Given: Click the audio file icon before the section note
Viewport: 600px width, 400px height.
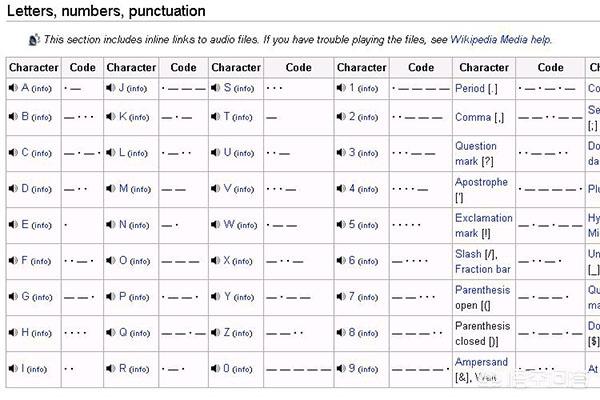Looking at the screenshot, I should (x=34, y=39).
